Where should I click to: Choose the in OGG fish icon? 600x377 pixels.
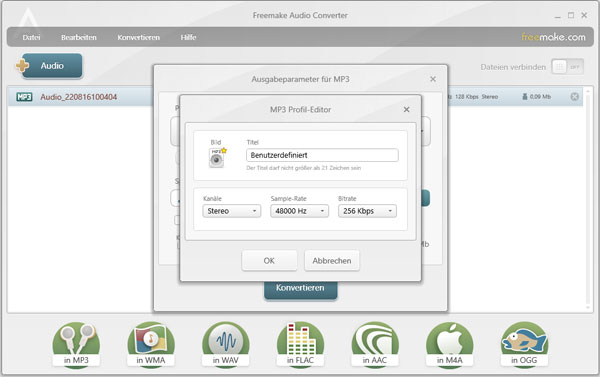524,345
